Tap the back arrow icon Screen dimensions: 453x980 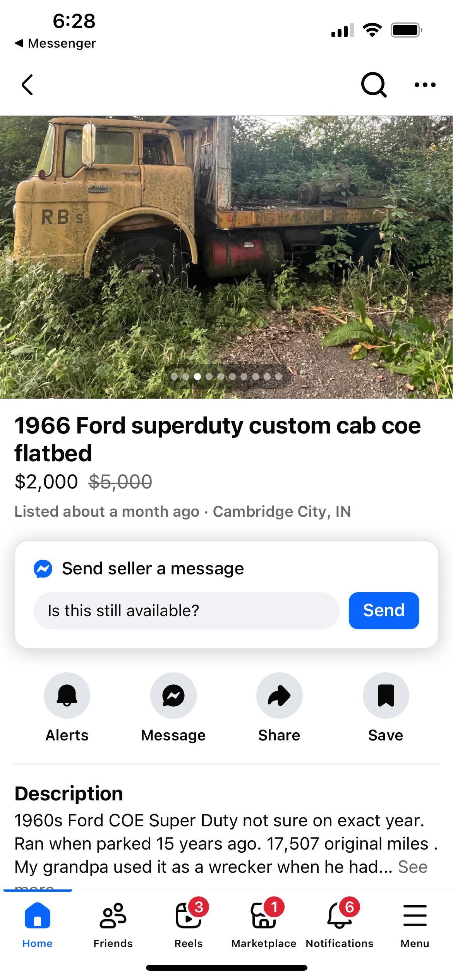tap(27, 85)
